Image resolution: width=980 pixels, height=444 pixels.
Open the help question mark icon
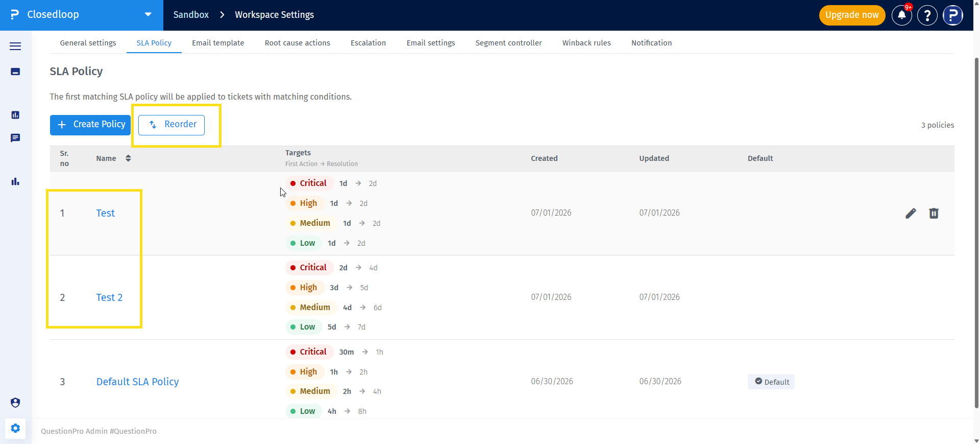(x=927, y=15)
